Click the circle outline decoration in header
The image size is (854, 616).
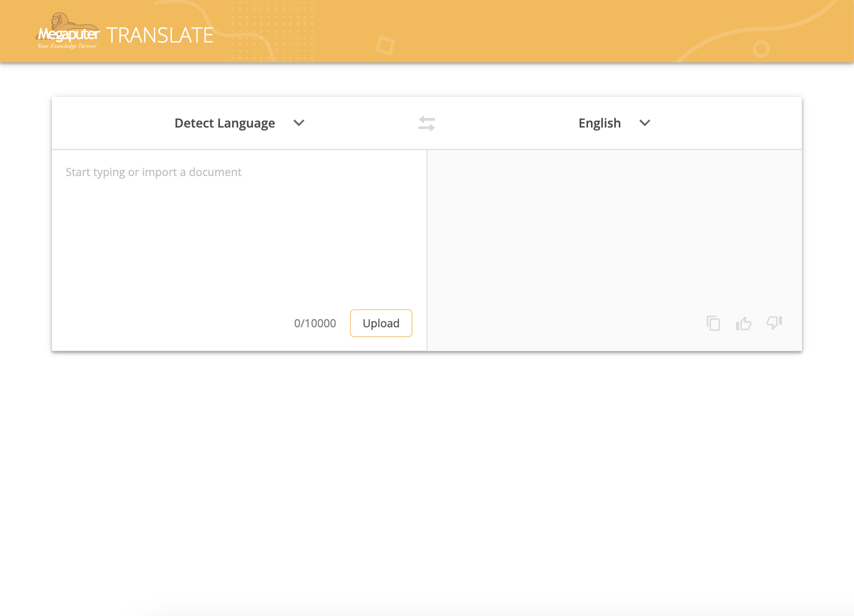click(x=761, y=49)
